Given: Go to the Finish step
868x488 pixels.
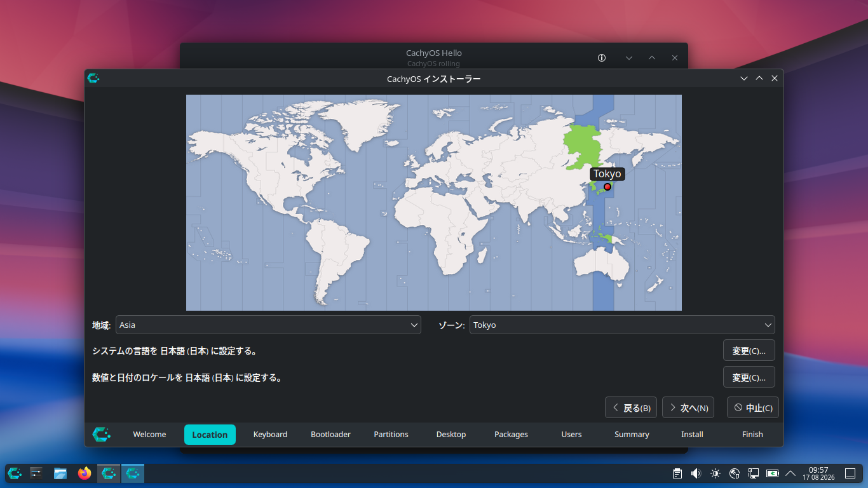Looking at the screenshot, I should [x=752, y=435].
